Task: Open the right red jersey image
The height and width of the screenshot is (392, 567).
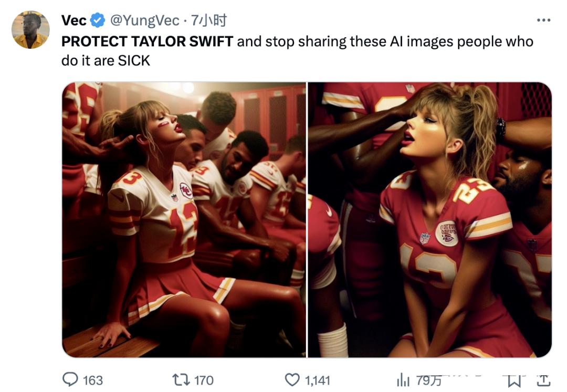Action: (x=429, y=219)
